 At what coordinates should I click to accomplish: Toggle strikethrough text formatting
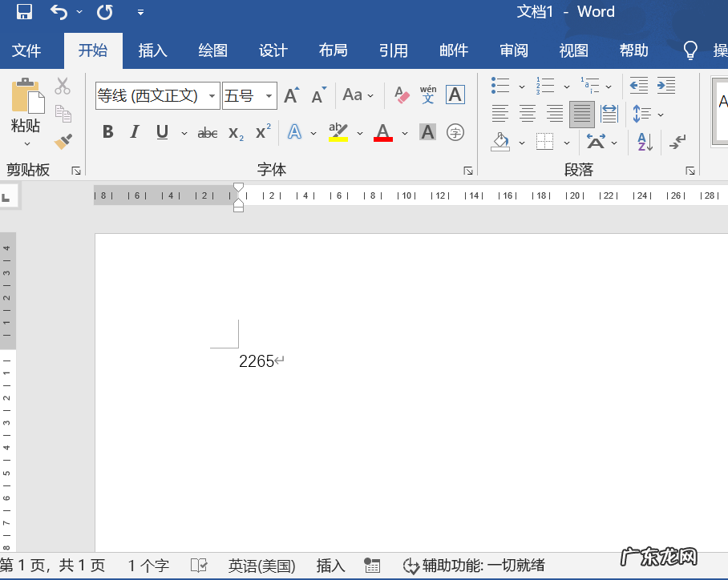(208, 132)
